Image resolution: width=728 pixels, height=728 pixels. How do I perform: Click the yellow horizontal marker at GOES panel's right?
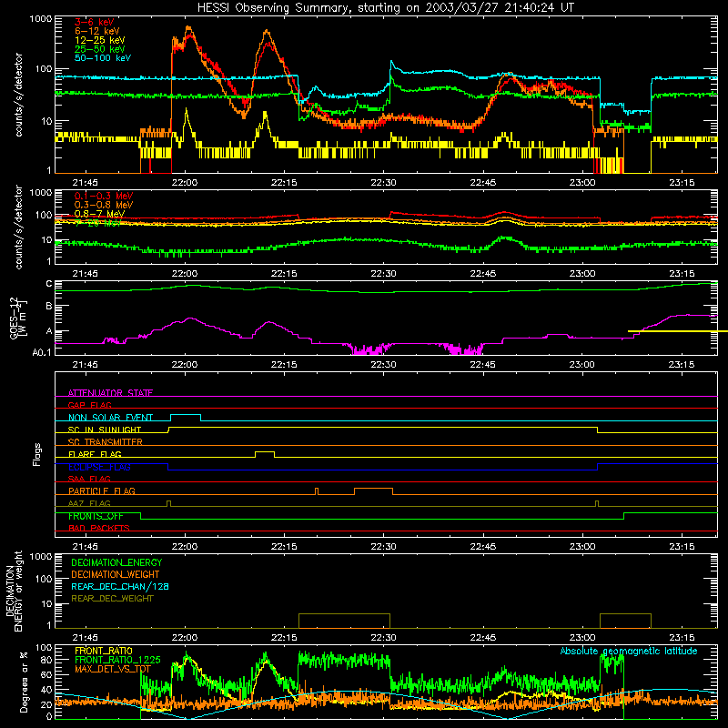coord(678,331)
